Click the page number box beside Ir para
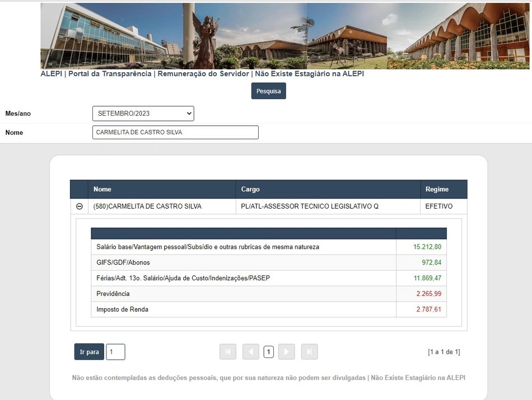This screenshot has height=400, width=532. [115, 352]
